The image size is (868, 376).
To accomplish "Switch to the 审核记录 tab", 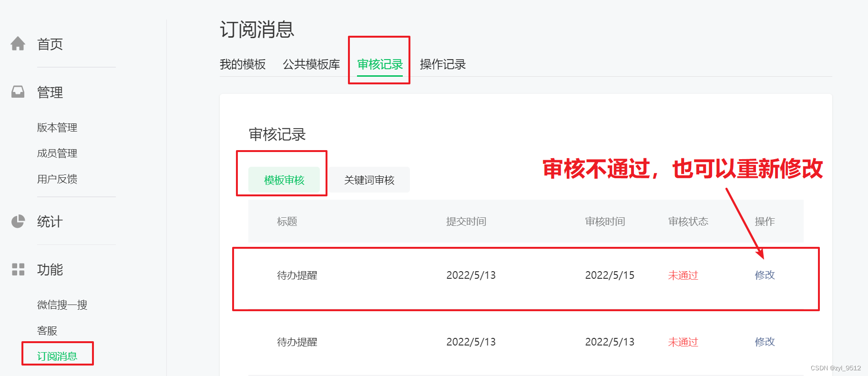I will pos(380,64).
